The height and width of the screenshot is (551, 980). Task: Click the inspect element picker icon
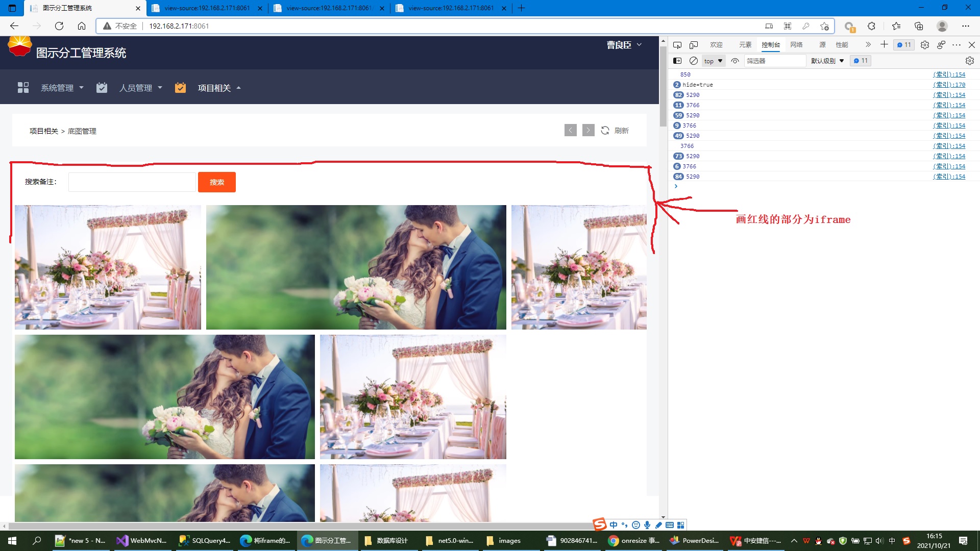click(x=677, y=45)
